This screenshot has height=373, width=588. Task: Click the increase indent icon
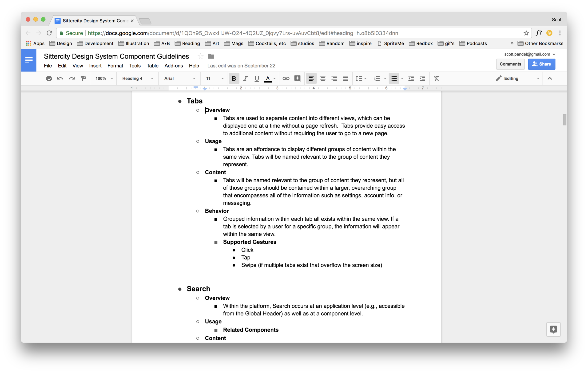[x=422, y=78]
